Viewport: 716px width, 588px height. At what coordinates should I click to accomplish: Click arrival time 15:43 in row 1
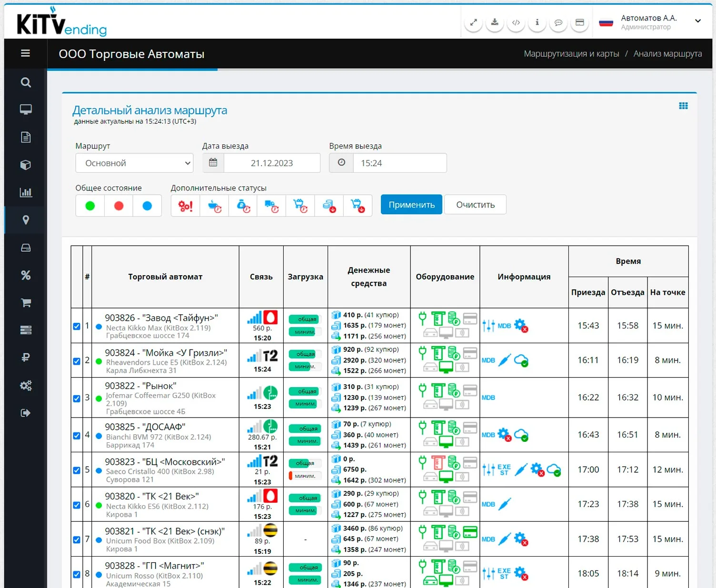pyautogui.click(x=588, y=326)
